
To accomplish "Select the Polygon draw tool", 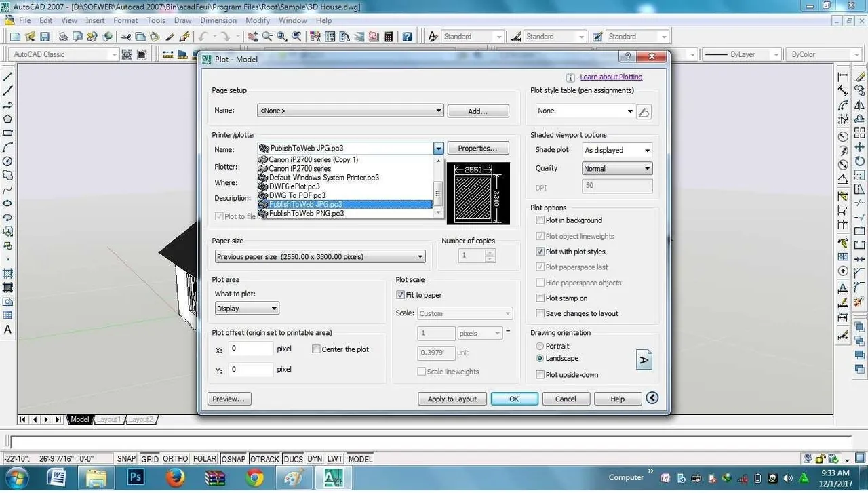I will (x=8, y=119).
